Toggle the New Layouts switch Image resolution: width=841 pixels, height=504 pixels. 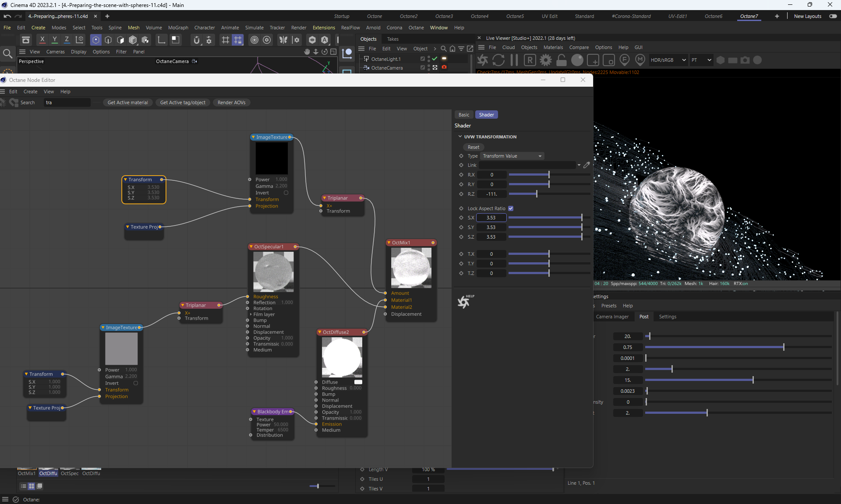[x=833, y=16]
